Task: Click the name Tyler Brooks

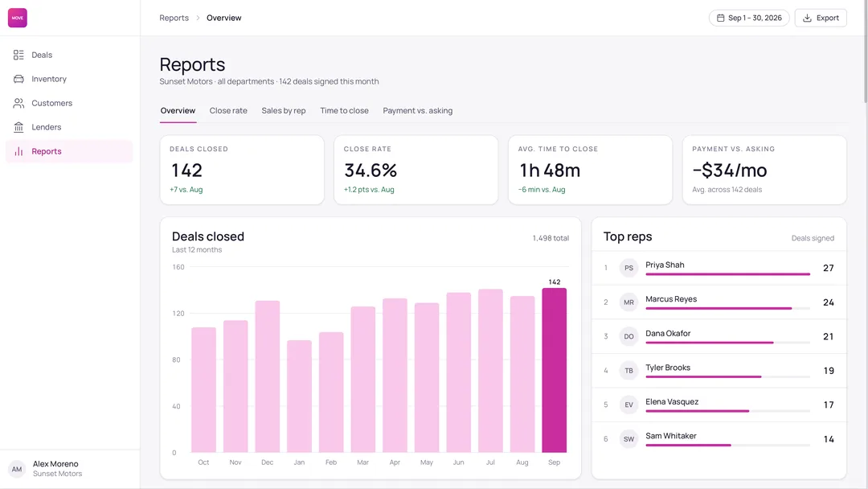Action: 668,368
